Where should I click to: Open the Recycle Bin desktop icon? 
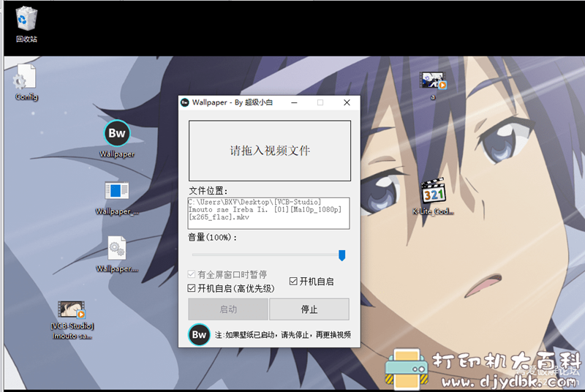[26, 23]
